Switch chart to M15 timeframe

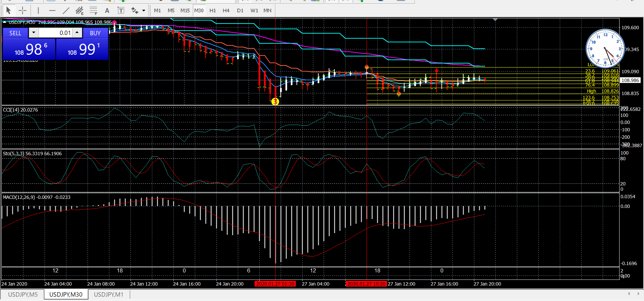185,10
